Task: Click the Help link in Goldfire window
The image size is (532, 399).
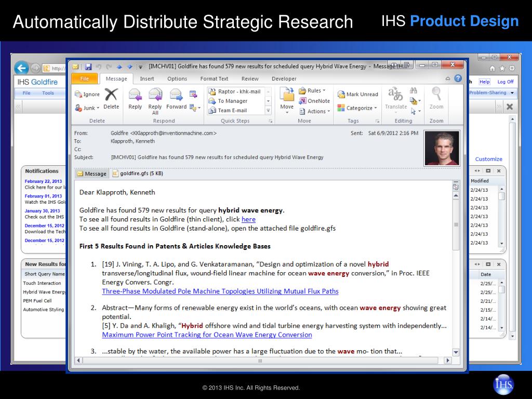Action: click(x=485, y=82)
